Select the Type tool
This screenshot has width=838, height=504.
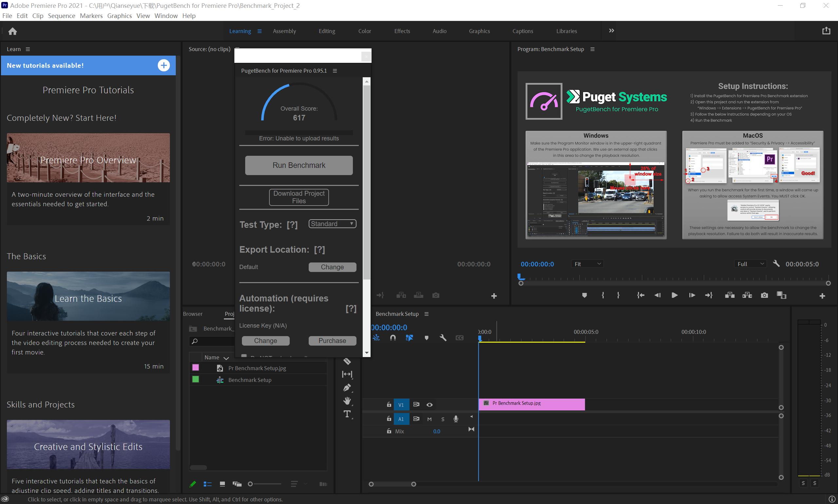click(347, 414)
